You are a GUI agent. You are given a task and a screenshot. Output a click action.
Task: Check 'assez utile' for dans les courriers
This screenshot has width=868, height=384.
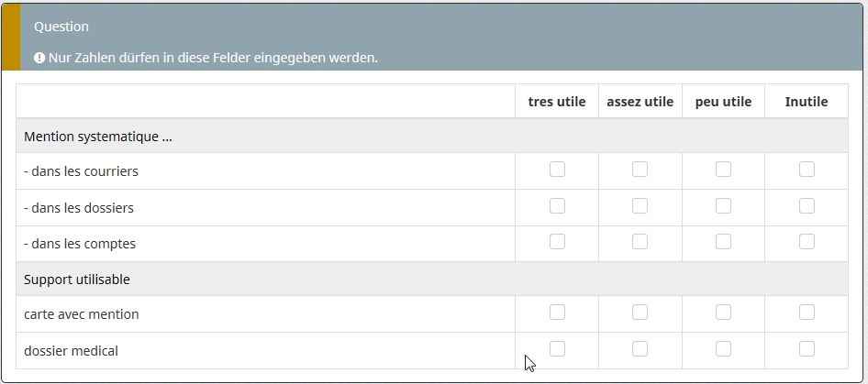[640, 170]
